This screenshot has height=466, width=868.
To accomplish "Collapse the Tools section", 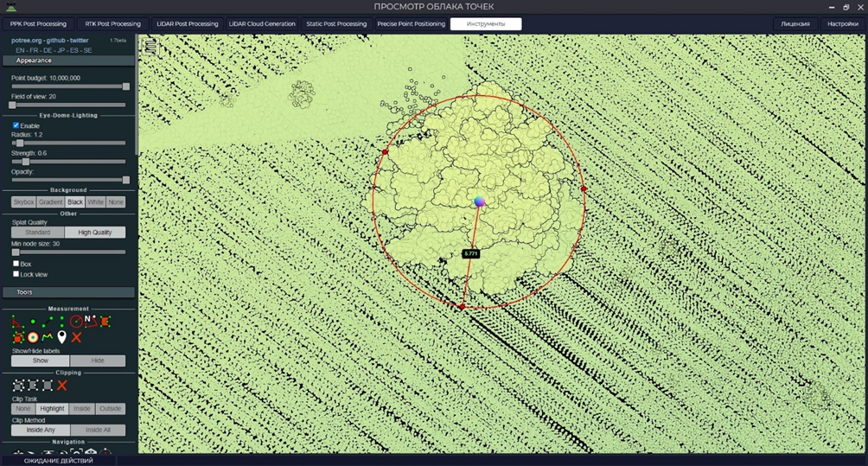I will click(x=68, y=292).
